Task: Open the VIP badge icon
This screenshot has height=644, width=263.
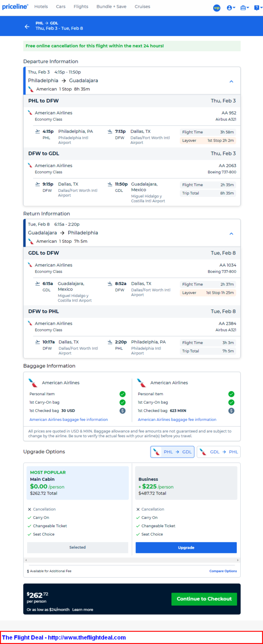Action: pos(217,8)
